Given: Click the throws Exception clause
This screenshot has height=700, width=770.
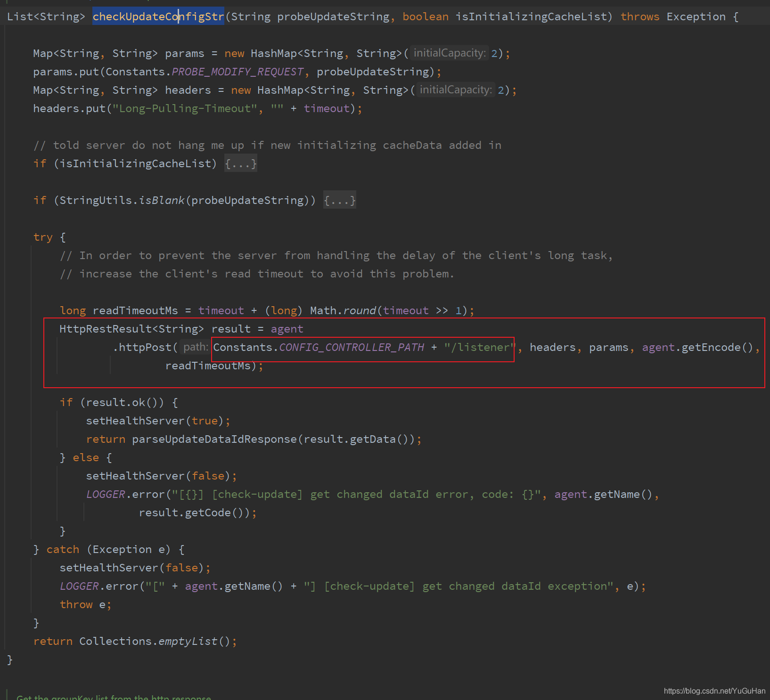Looking at the screenshot, I should pos(673,16).
